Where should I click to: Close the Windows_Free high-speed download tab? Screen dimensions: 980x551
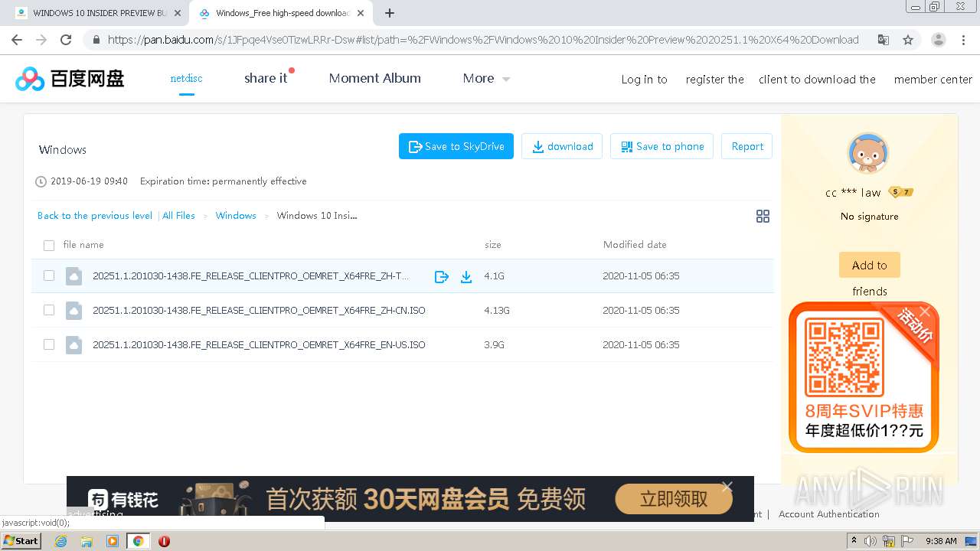[361, 13]
